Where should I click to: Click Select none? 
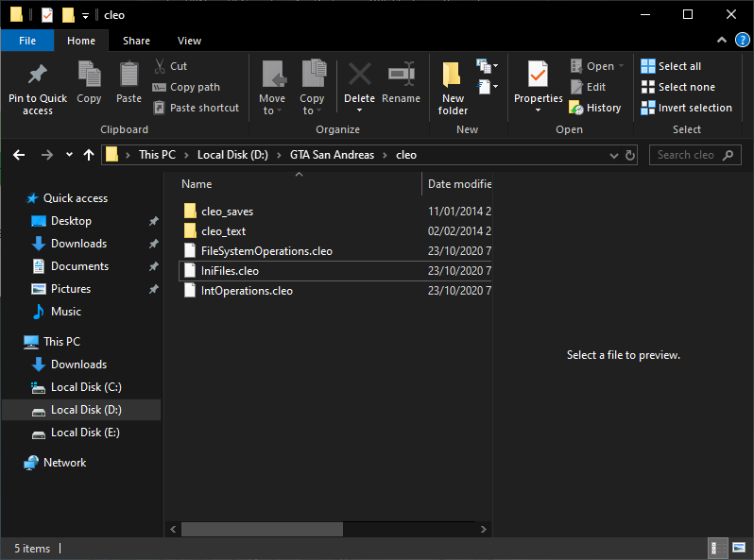tap(678, 87)
